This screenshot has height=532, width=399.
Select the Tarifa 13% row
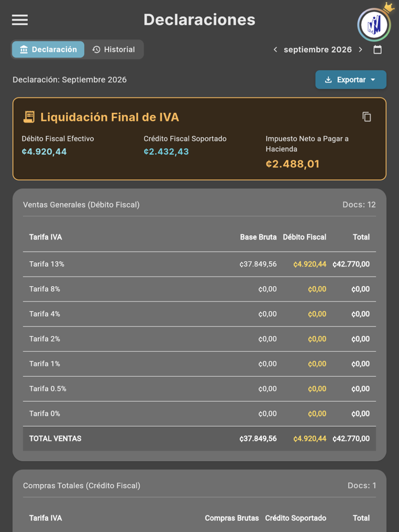coord(199,264)
